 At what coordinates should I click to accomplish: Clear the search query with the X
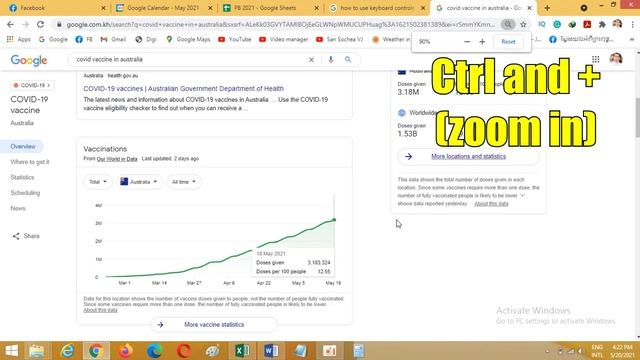tap(311, 60)
